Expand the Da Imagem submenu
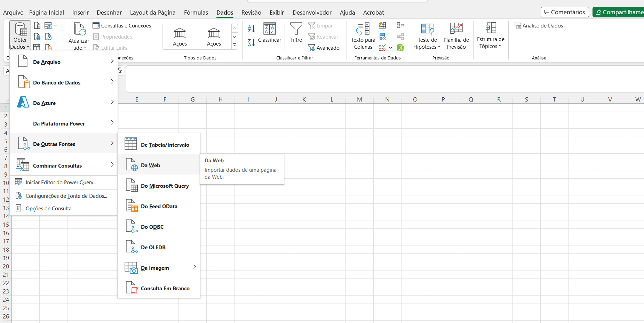This screenshot has width=644, height=323. coord(159,268)
